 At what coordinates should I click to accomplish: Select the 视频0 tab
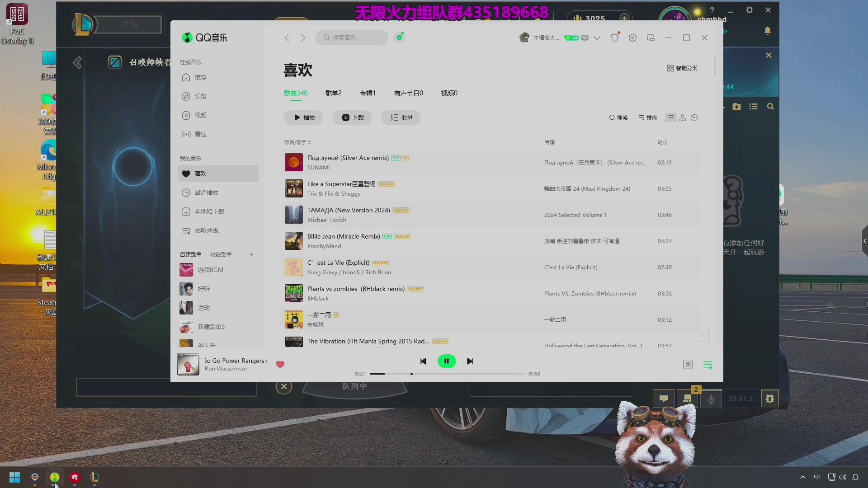point(449,93)
